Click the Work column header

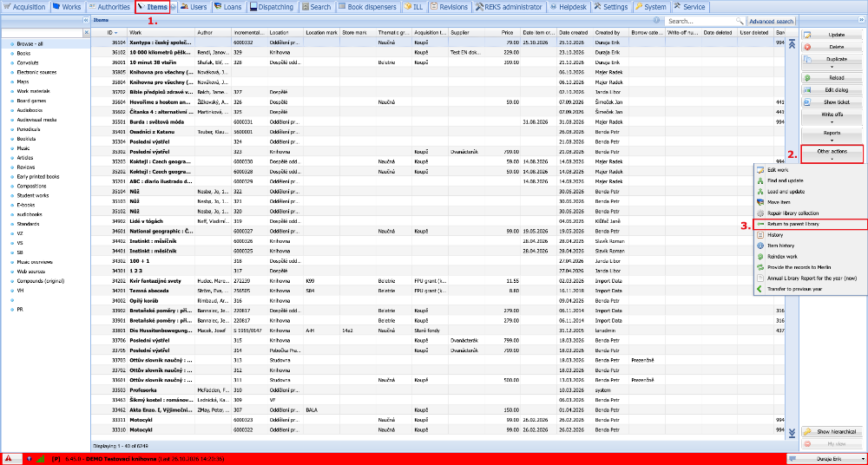(x=161, y=33)
